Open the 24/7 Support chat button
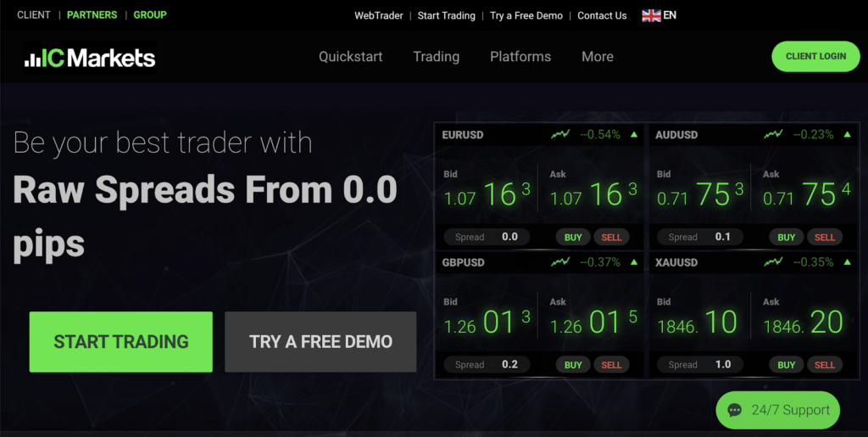 [x=778, y=411]
